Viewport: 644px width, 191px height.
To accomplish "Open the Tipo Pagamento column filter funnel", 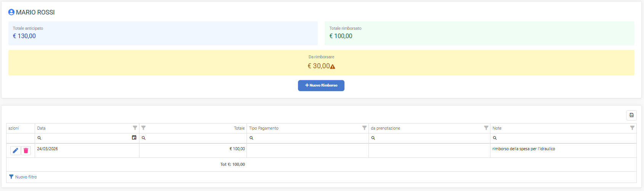I will coord(364,128).
